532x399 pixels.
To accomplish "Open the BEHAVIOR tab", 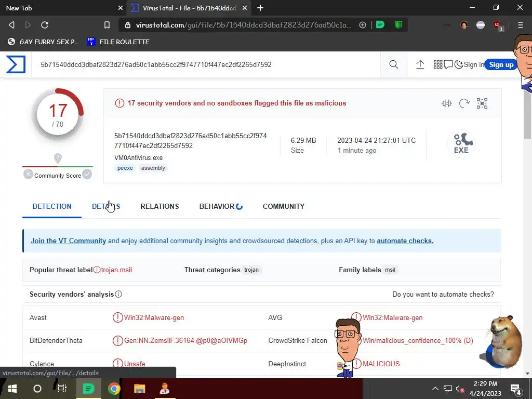I will tap(221, 206).
